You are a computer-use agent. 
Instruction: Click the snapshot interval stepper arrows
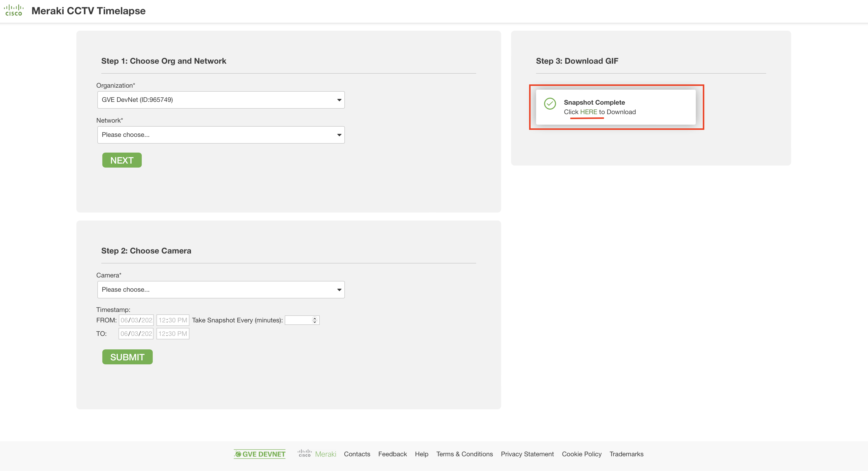point(314,320)
